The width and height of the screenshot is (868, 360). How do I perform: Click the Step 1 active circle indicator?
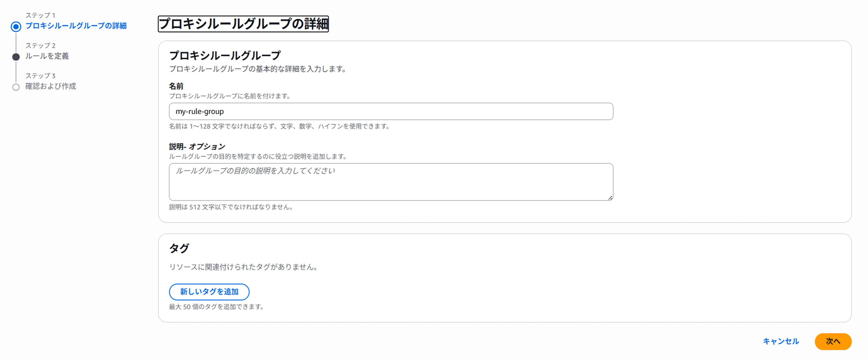pyautogui.click(x=16, y=27)
